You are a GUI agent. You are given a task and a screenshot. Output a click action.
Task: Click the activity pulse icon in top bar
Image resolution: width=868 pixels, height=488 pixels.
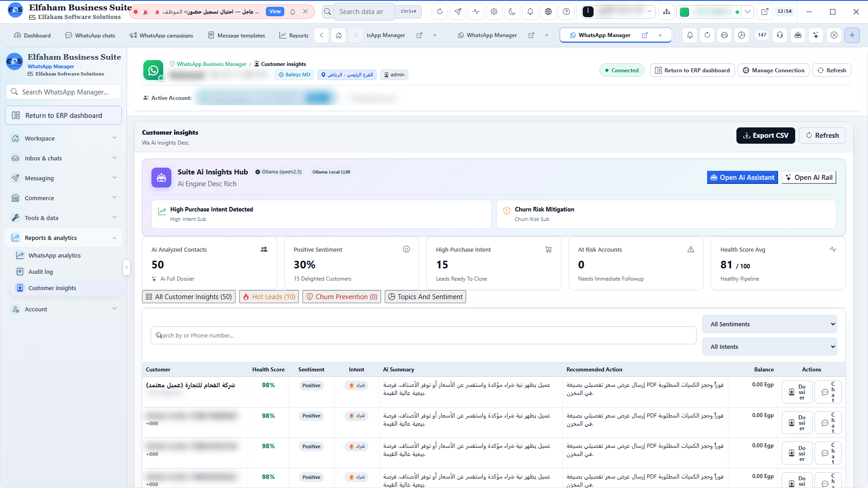pos(476,12)
